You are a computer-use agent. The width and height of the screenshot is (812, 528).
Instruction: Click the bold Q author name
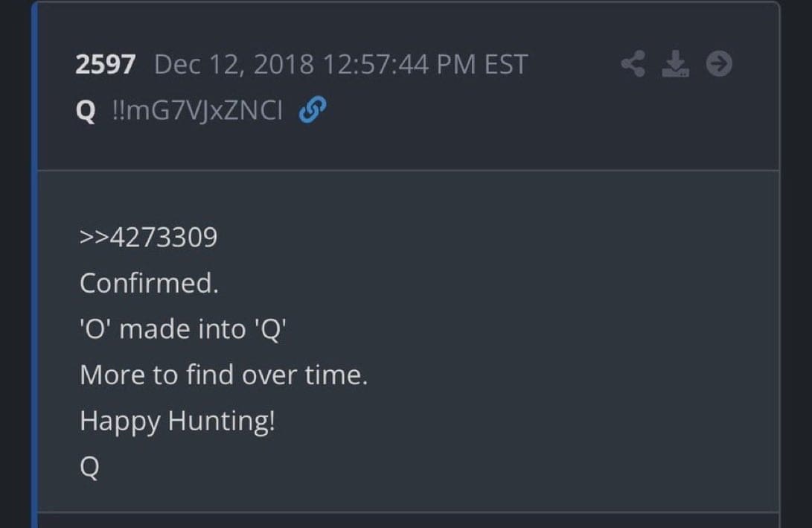click(x=86, y=112)
